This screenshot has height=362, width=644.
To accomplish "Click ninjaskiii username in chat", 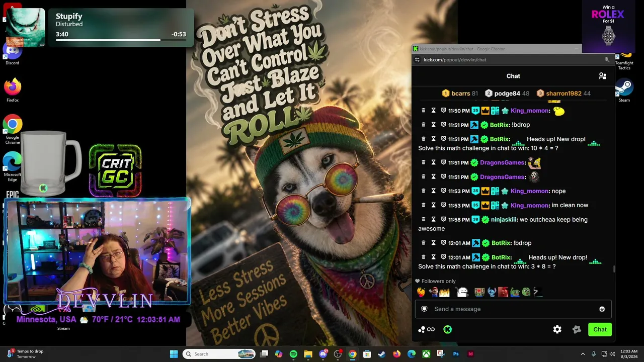I will [x=503, y=220].
